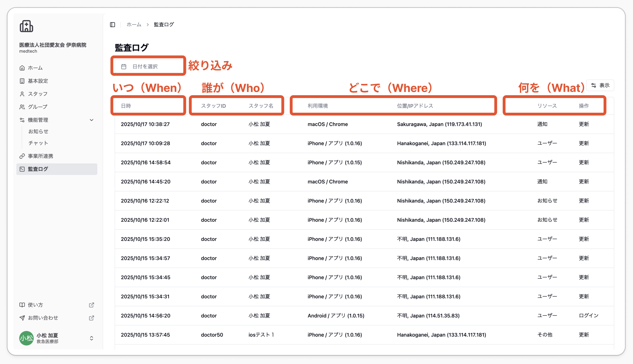Click iPhone / アプリ (1.0.15) cell

[335, 162]
